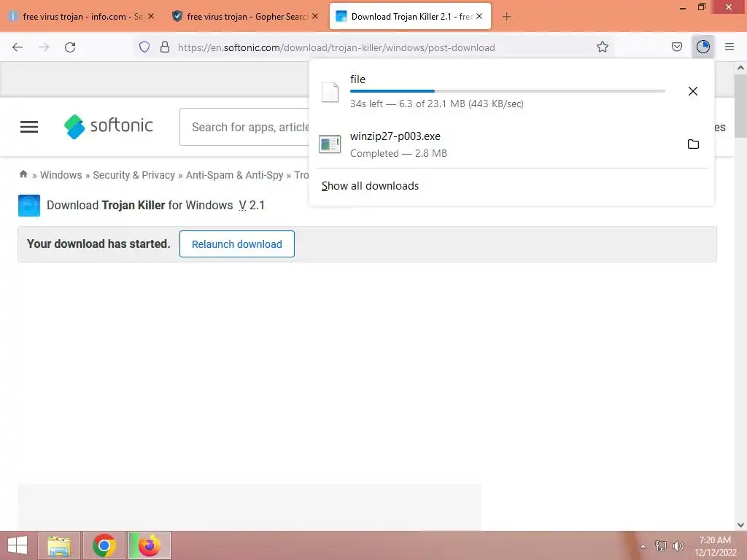Click the 'V 2.1' version text
Screen dimensions: 747x560
pyautogui.click(x=252, y=205)
